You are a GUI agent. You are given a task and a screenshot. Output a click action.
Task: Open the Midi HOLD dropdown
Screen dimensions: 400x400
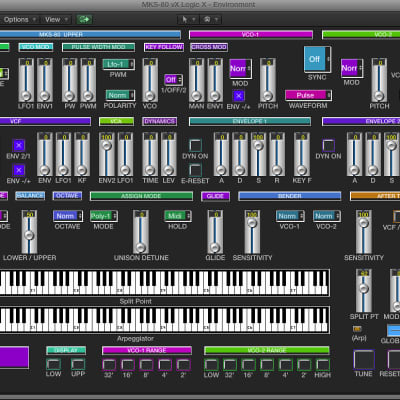(178, 216)
